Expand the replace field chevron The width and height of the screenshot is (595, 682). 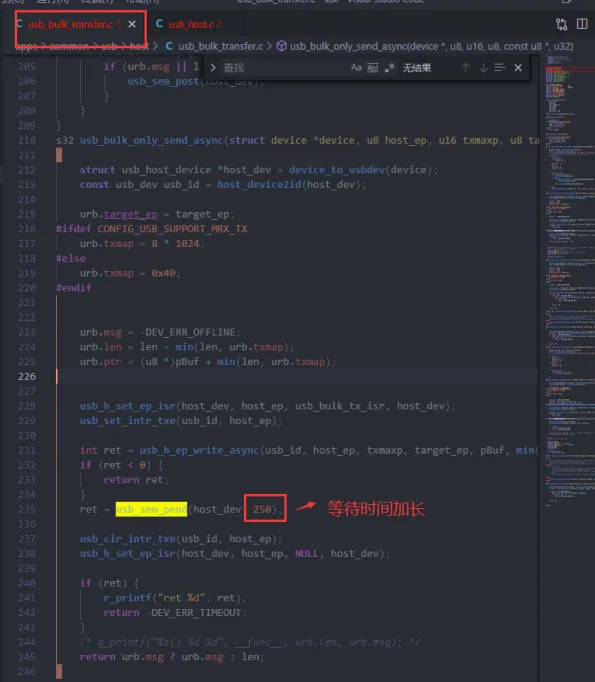pyautogui.click(x=213, y=67)
